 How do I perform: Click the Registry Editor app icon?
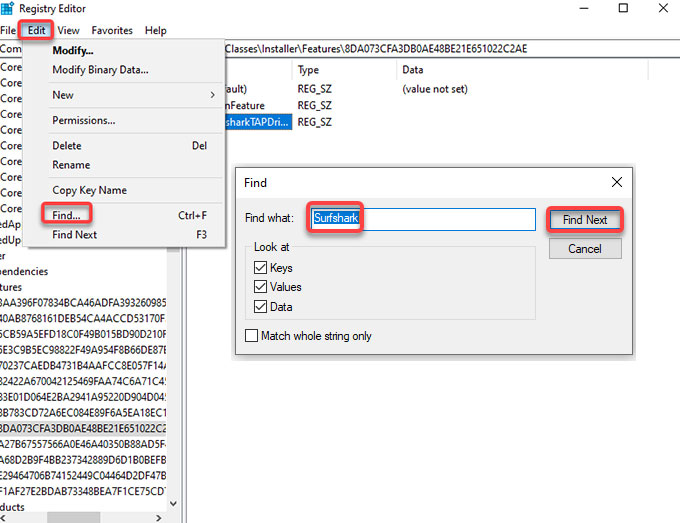[x=7, y=8]
